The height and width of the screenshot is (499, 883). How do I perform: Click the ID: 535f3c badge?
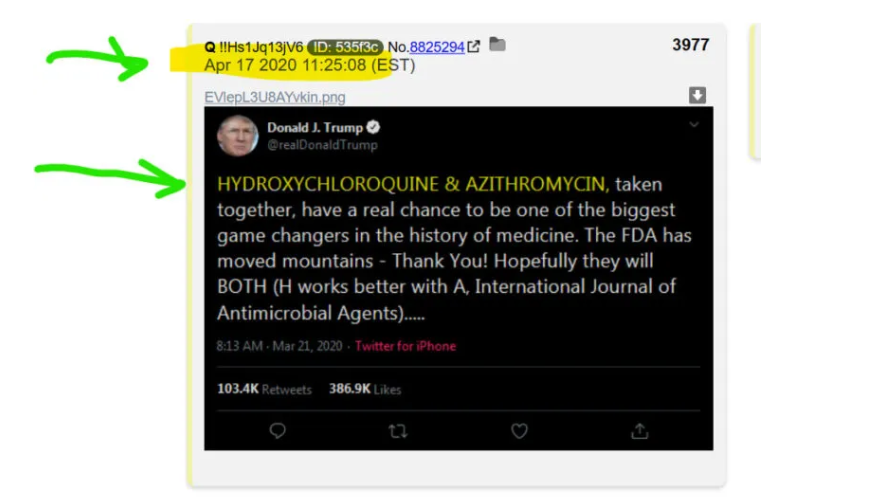point(345,47)
